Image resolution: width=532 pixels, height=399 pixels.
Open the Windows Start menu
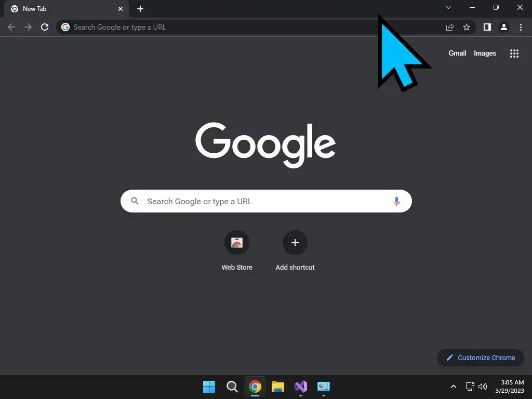click(x=209, y=387)
